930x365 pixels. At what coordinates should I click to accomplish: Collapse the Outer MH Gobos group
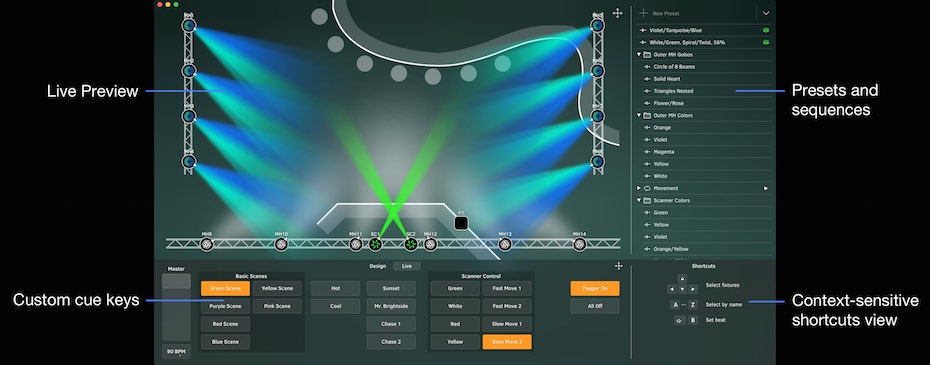pos(639,55)
